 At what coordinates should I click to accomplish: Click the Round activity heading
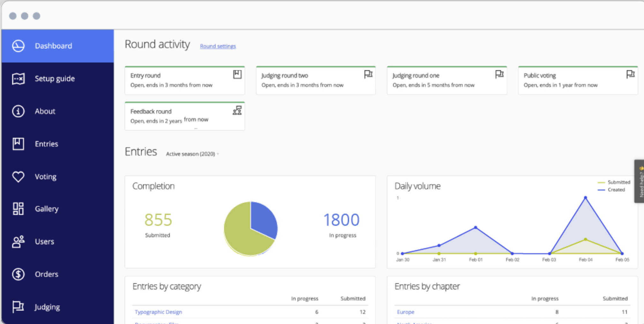pos(157,44)
